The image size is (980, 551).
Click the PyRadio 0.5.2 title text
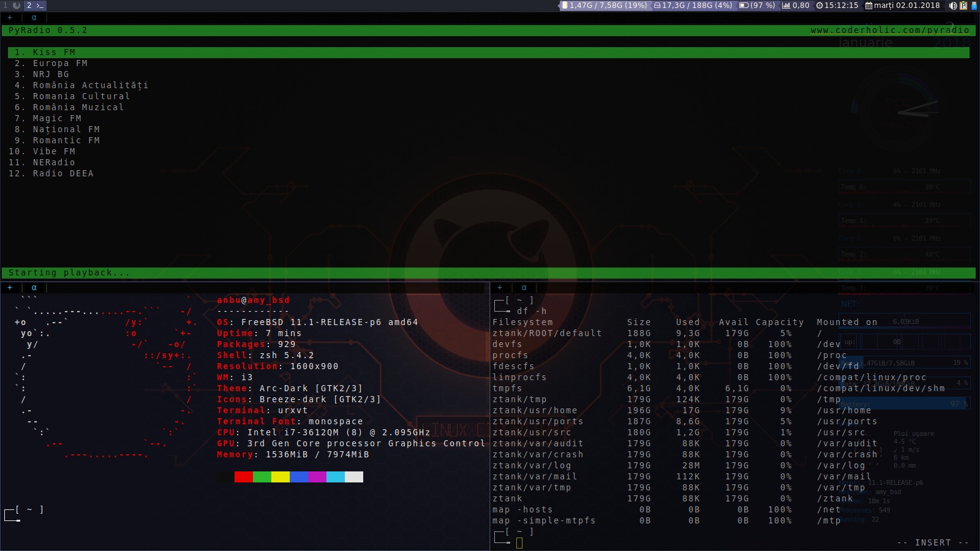click(48, 31)
